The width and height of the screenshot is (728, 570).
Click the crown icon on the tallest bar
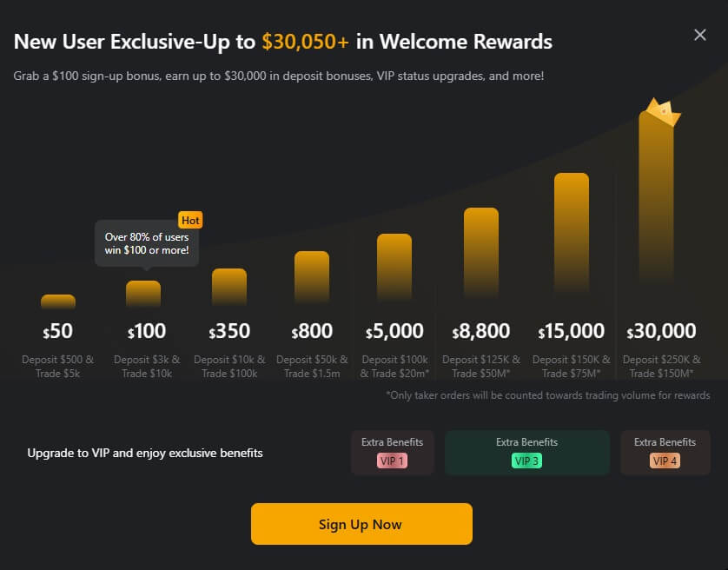tap(659, 113)
